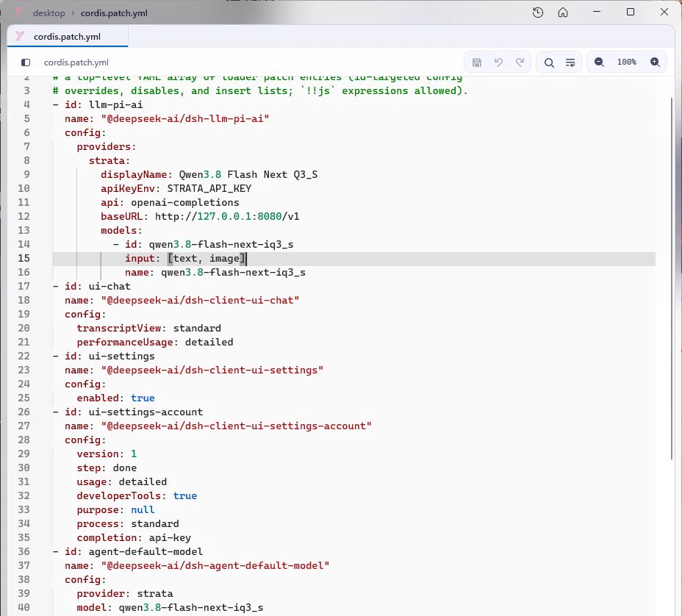
Task: Click the 'provider: strata' line
Action: click(125, 594)
